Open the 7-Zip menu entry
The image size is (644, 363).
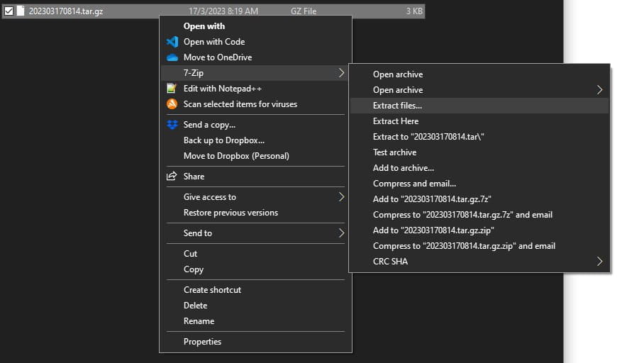pyautogui.click(x=255, y=73)
